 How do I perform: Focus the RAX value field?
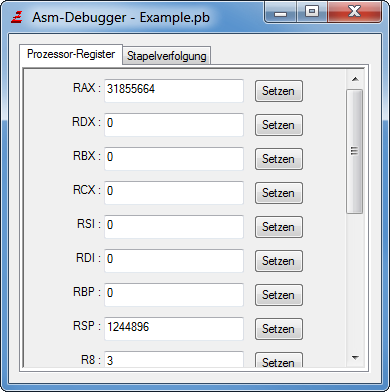click(174, 91)
